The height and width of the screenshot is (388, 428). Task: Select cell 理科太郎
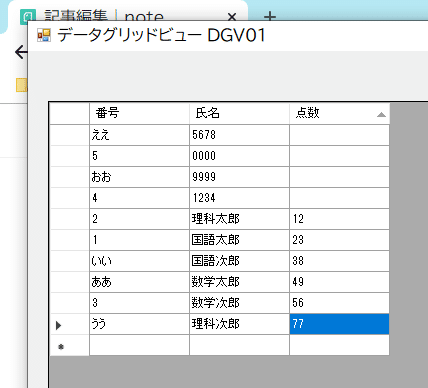click(x=239, y=219)
